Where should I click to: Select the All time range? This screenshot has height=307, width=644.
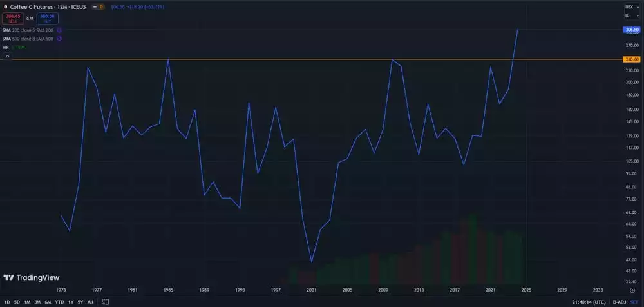[x=90, y=302]
